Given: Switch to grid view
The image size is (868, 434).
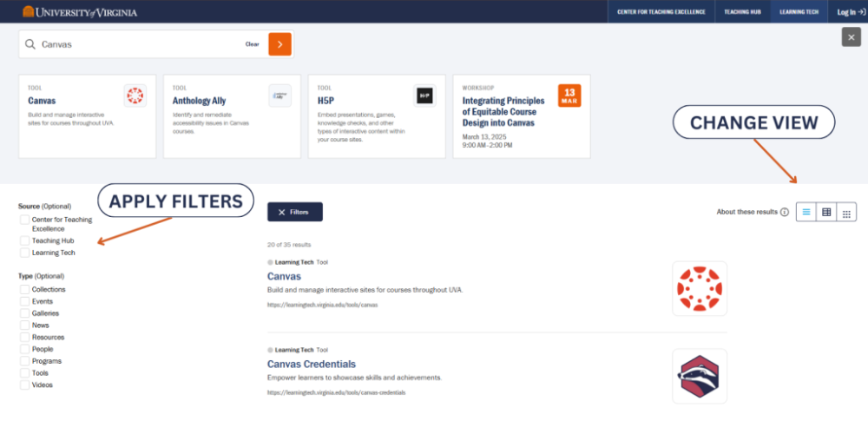Looking at the screenshot, I should click(846, 212).
